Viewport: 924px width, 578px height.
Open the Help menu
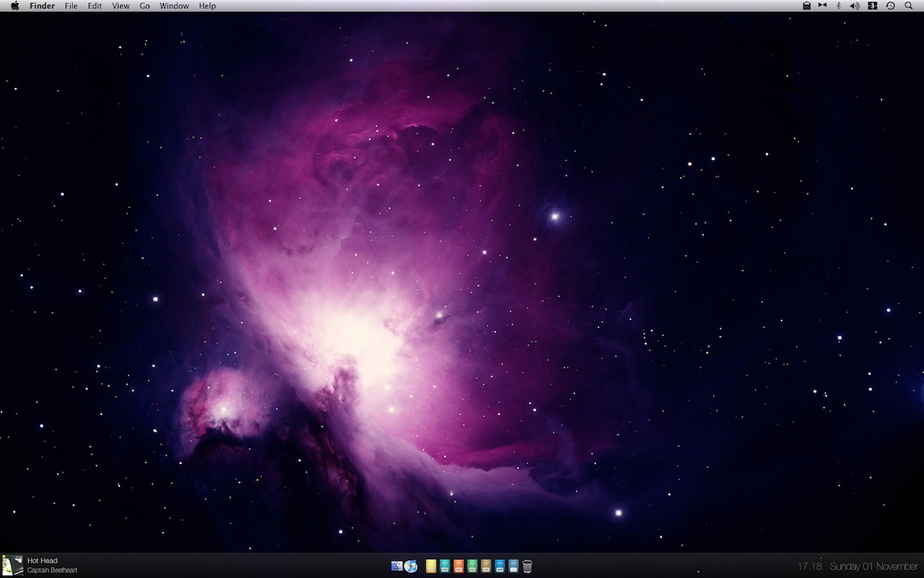207,5
